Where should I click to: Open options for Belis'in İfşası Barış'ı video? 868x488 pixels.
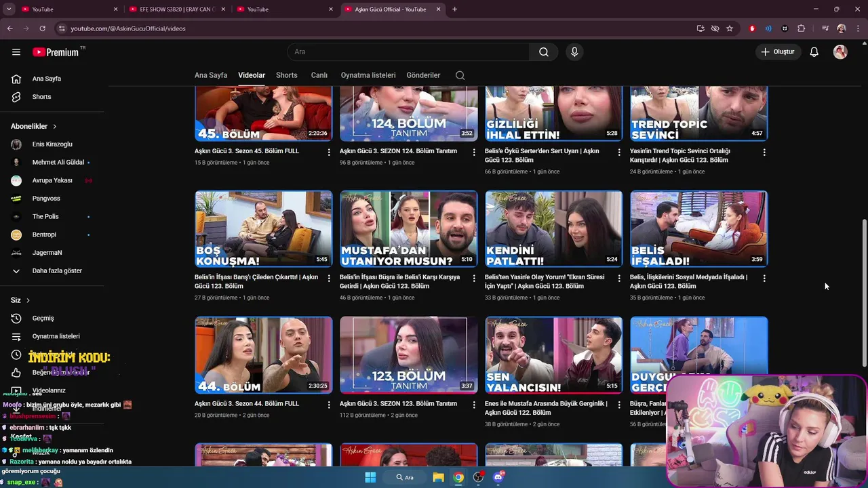(329, 278)
